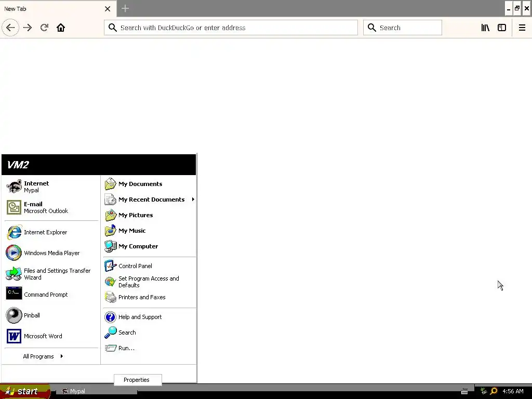
Task: Open Command Prompt
Action: pos(51,295)
